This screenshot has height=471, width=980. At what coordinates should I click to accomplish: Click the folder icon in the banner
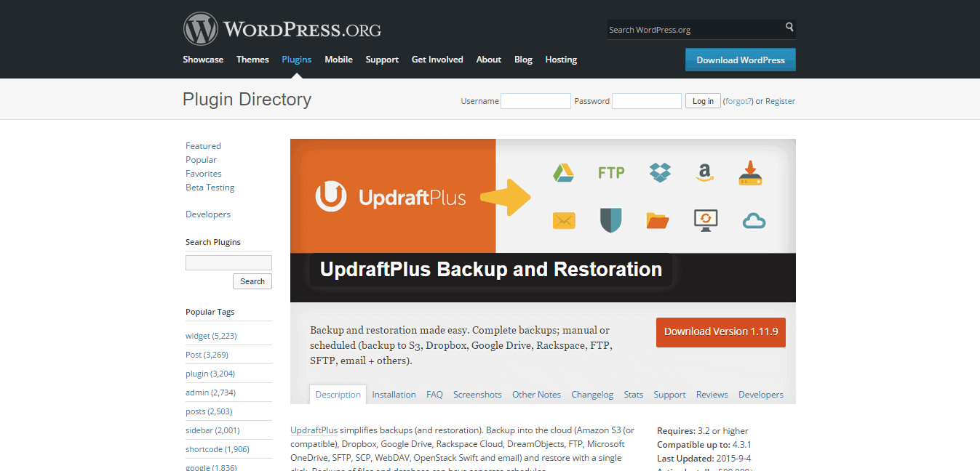pyautogui.click(x=657, y=220)
